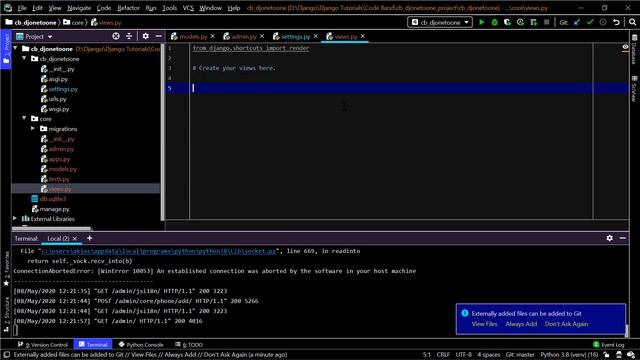The image size is (640, 360).
Task: Open Search Everywhere magnifier
Action: coord(632,22)
